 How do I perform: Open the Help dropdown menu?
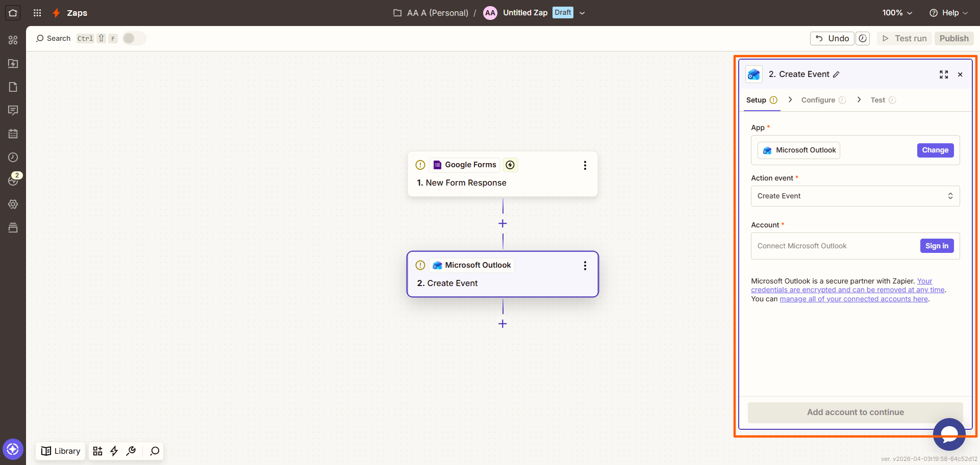[948, 13]
